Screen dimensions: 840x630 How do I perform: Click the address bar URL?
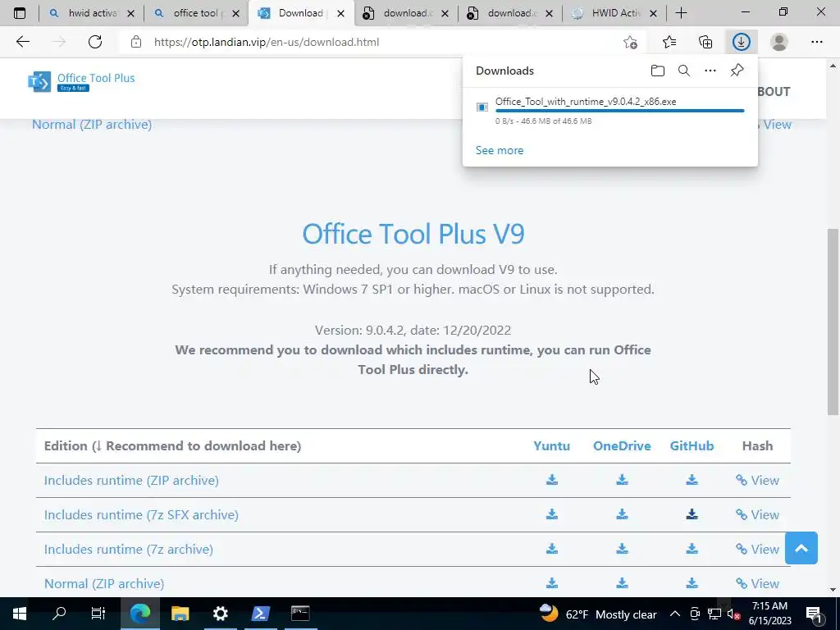point(267,42)
